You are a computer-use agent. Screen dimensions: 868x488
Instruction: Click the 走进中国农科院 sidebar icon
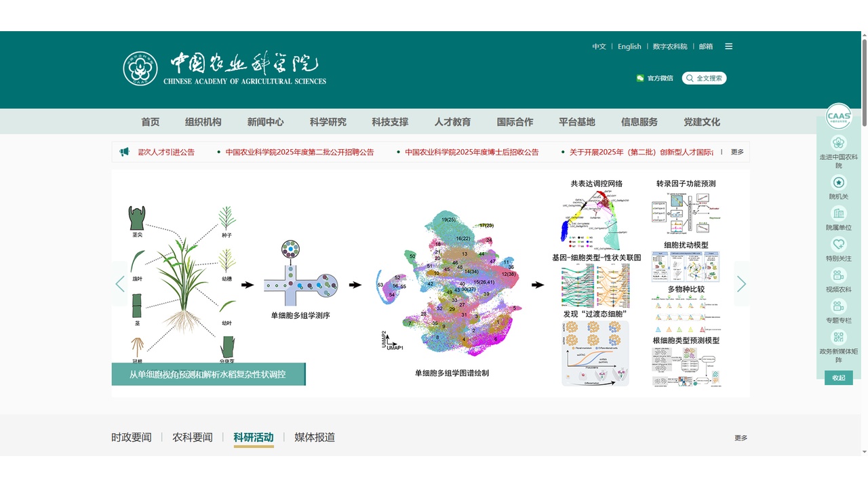point(839,144)
